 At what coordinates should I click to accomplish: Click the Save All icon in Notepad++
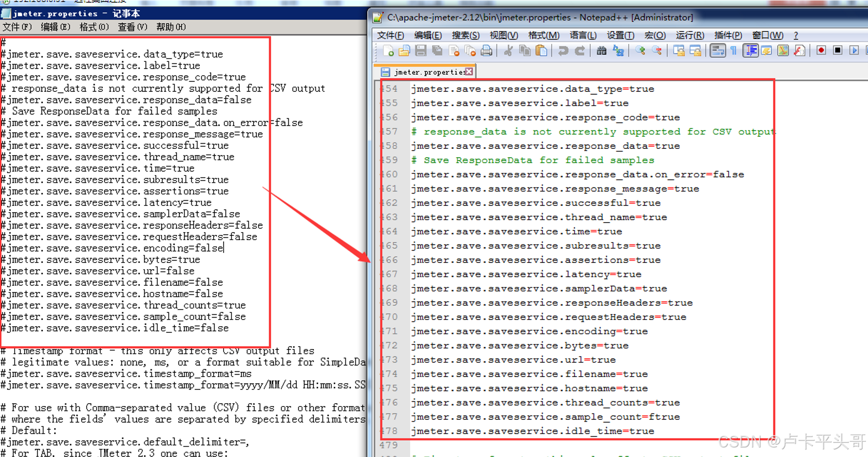pos(437,50)
